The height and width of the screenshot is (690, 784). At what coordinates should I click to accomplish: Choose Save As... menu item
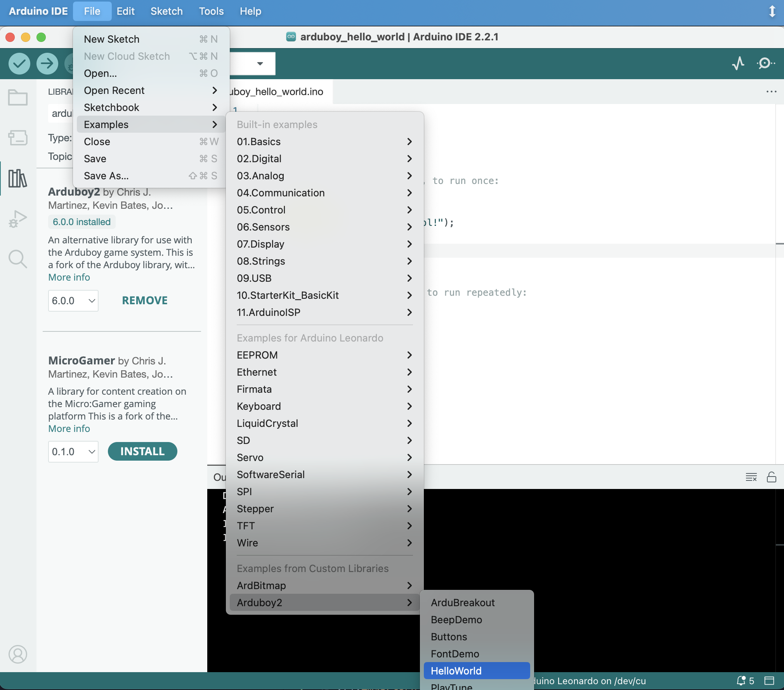click(x=151, y=176)
